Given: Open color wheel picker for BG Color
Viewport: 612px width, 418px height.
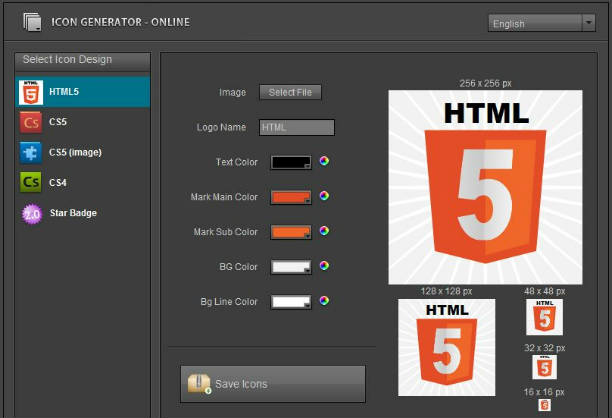Looking at the screenshot, I should point(324,265).
